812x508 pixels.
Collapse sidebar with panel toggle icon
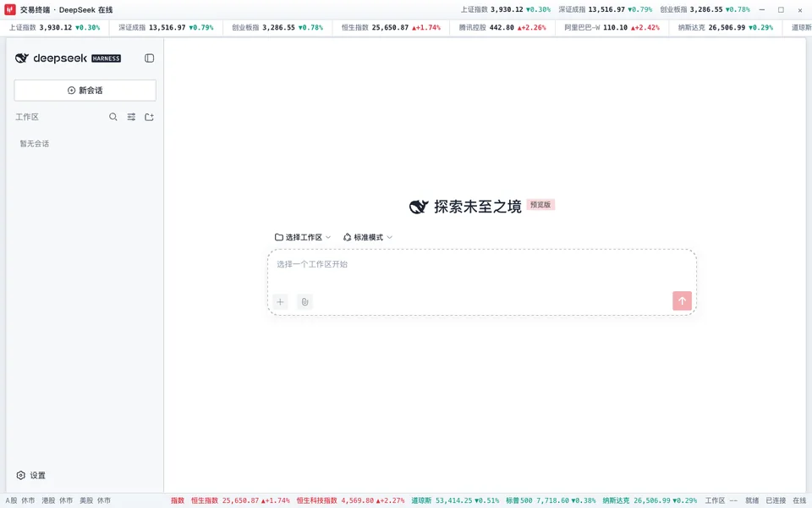[x=149, y=58]
